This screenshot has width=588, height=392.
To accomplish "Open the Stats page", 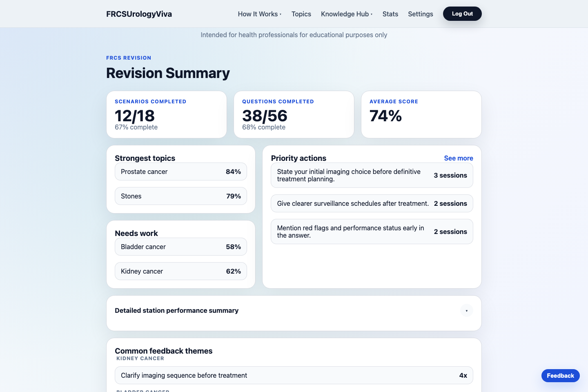I will coord(390,14).
